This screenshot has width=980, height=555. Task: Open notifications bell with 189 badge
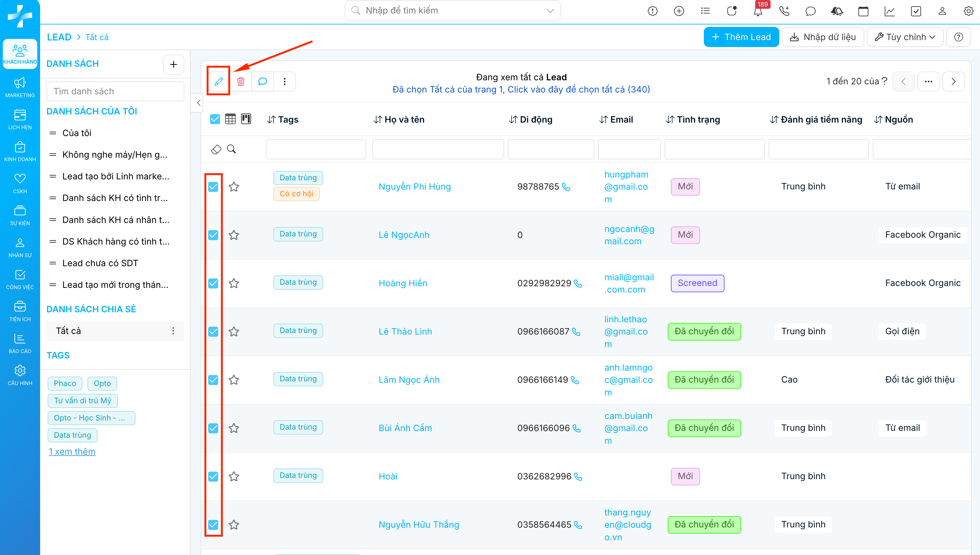click(758, 11)
